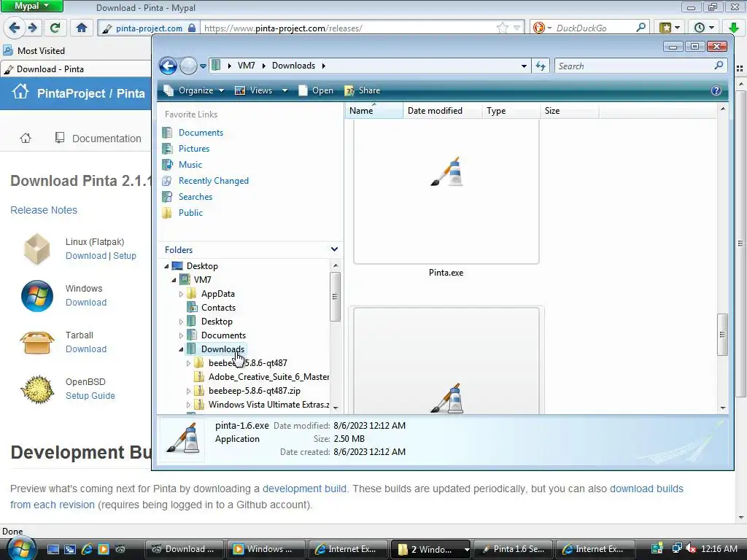Launch Internet Explorer from quick launch
The height and width of the screenshot is (560, 747).
pyautogui.click(x=87, y=549)
